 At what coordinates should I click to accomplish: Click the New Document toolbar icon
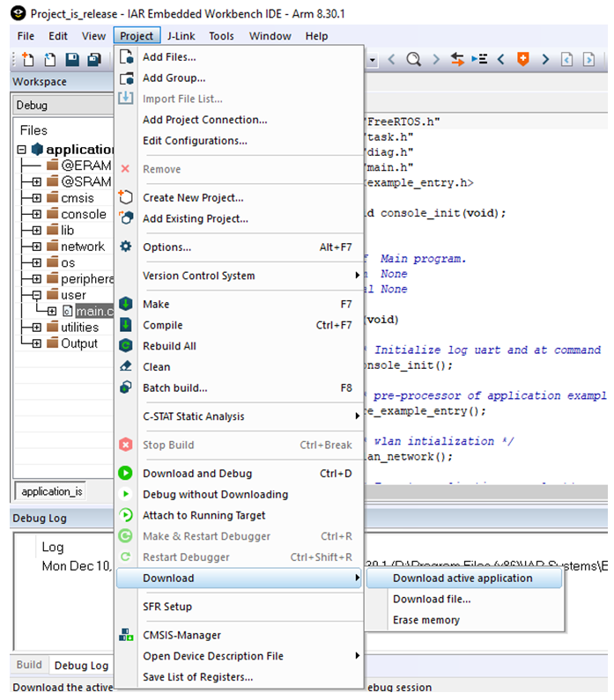[27, 59]
